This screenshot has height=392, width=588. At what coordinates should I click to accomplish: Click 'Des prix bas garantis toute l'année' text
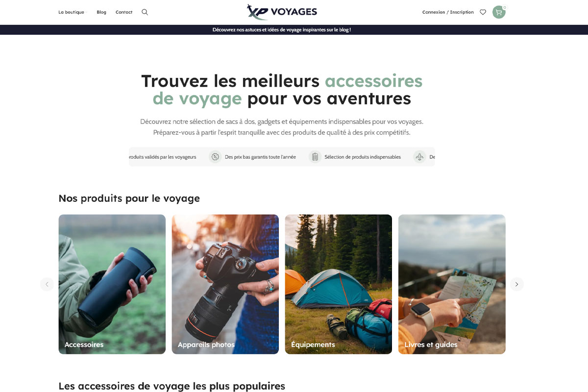pyautogui.click(x=260, y=157)
